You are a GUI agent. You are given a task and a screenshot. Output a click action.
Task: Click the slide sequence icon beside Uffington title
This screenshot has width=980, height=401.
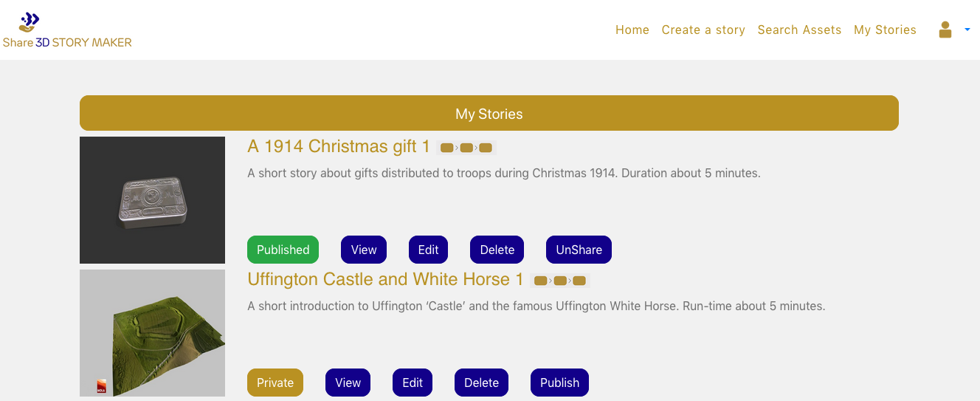560,281
